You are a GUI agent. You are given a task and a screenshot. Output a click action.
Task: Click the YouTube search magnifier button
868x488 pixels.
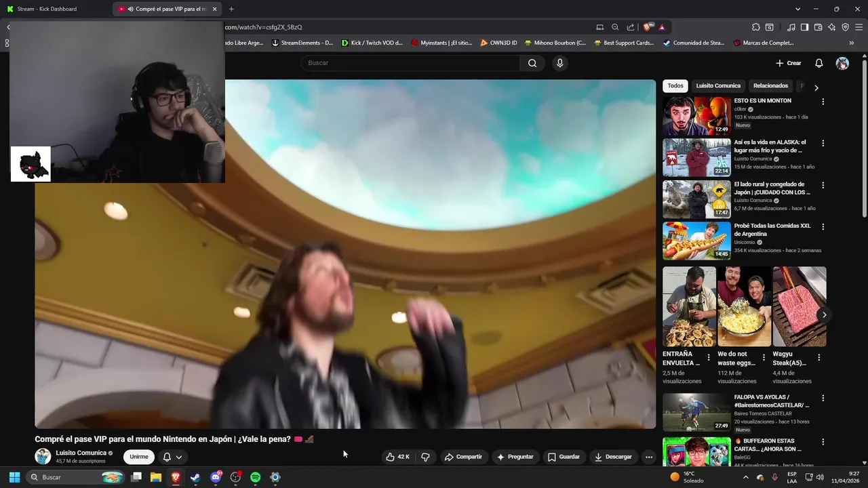[532, 63]
